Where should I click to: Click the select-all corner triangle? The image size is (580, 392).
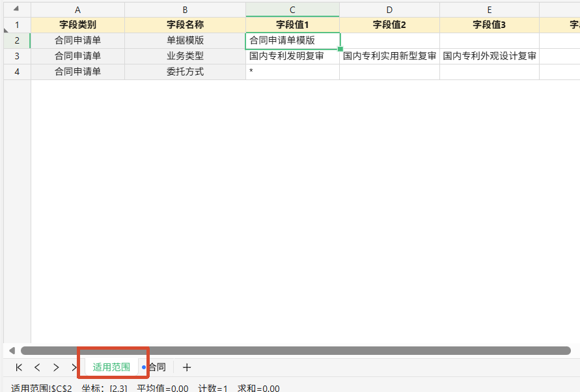pyautogui.click(x=16, y=8)
